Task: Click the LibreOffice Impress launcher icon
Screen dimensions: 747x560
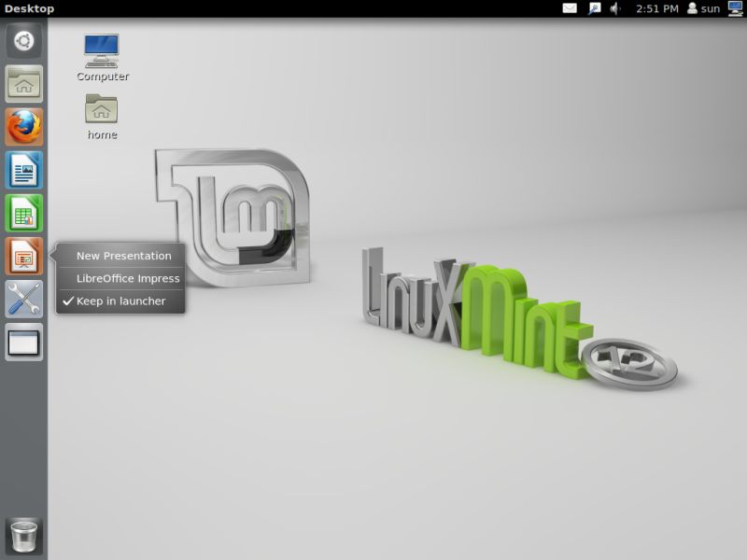Action: pyautogui.click(x=24, y=256)
